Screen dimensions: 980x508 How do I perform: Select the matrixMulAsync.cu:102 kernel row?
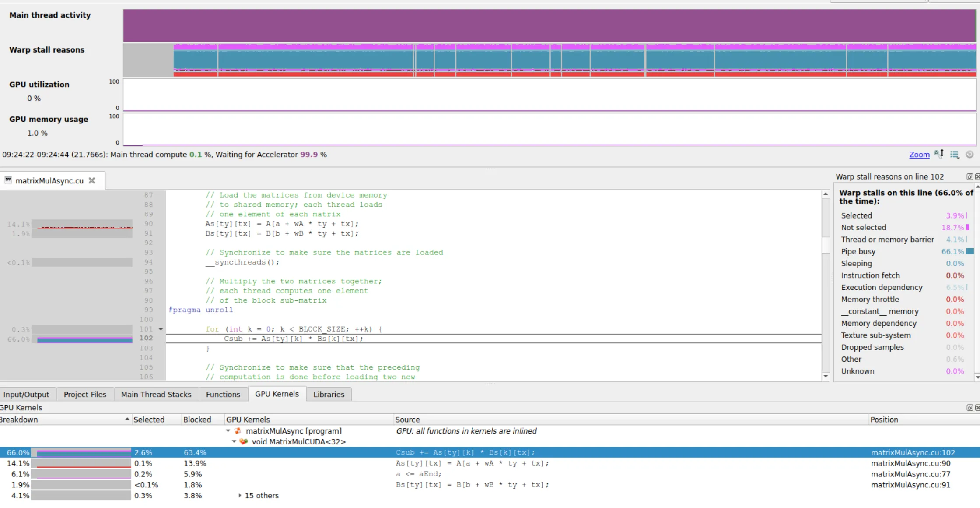pos(490,452)
